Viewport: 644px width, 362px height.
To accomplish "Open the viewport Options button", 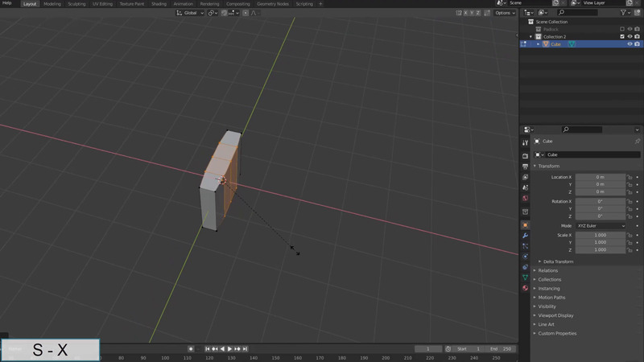I will [x=504, y=13].
